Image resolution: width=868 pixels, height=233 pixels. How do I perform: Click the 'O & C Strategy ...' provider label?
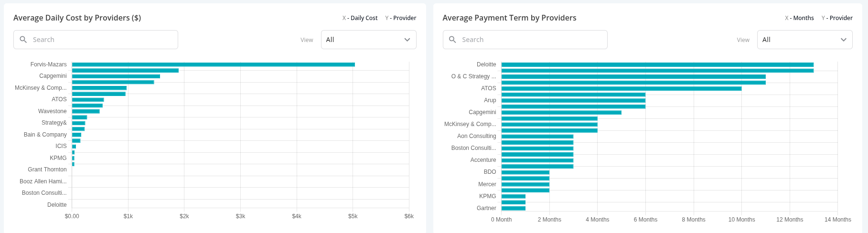pyautogui.click(x=473, y=76)
